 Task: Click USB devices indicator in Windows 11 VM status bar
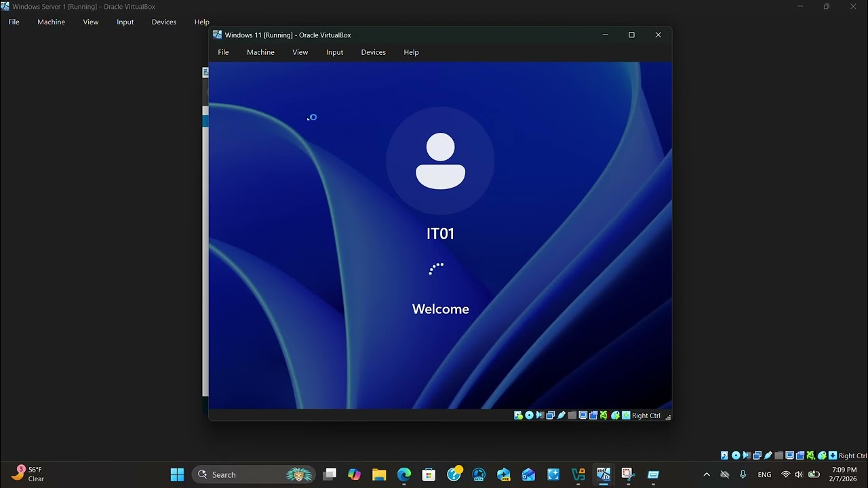pyautogui.click(x=561, y=415)
